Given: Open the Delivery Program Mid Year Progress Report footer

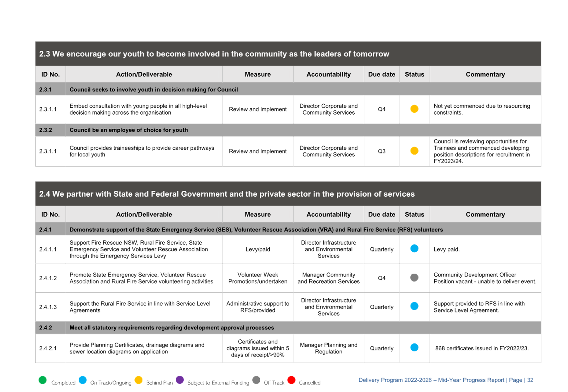Looking at the screenshot, I should click(x=431, y=380).
